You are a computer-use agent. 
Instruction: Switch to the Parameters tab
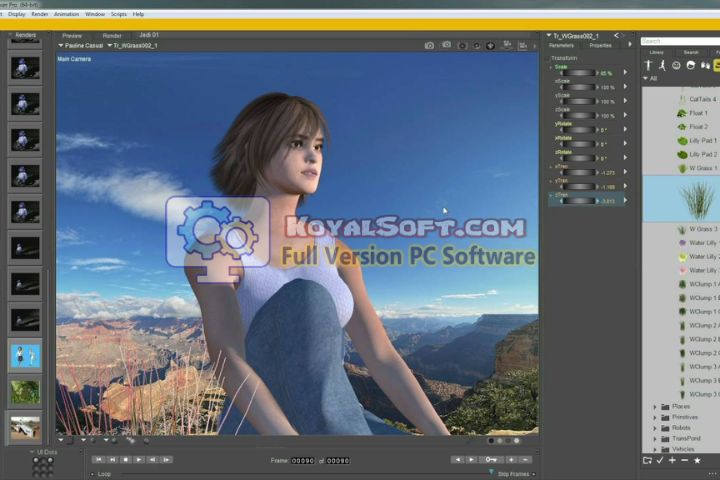tap(561, 45)
